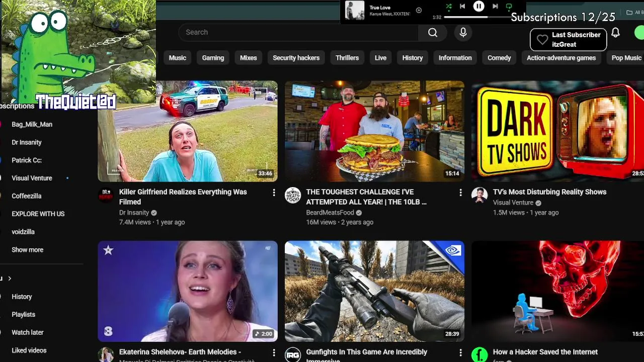Filter feed by Music chip
Image resolution: width=644 pixels, height=362 pixels.
tap(177, 58)
